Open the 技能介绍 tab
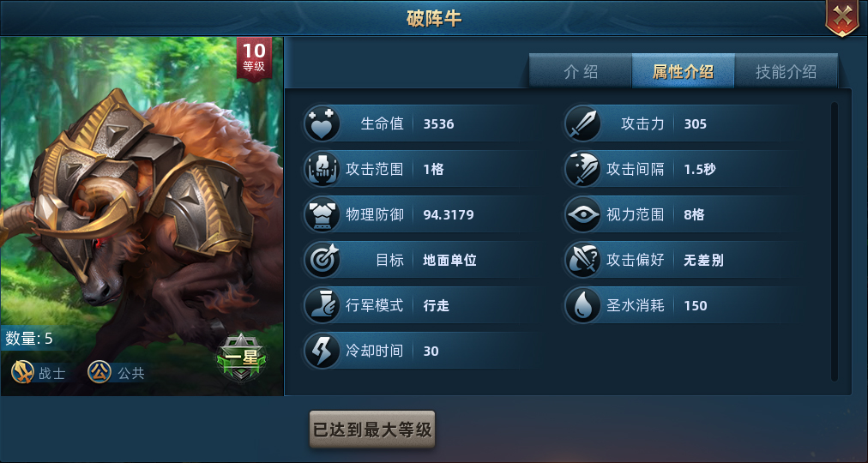Viewport: 868px width, 463px height. (786, 71)
